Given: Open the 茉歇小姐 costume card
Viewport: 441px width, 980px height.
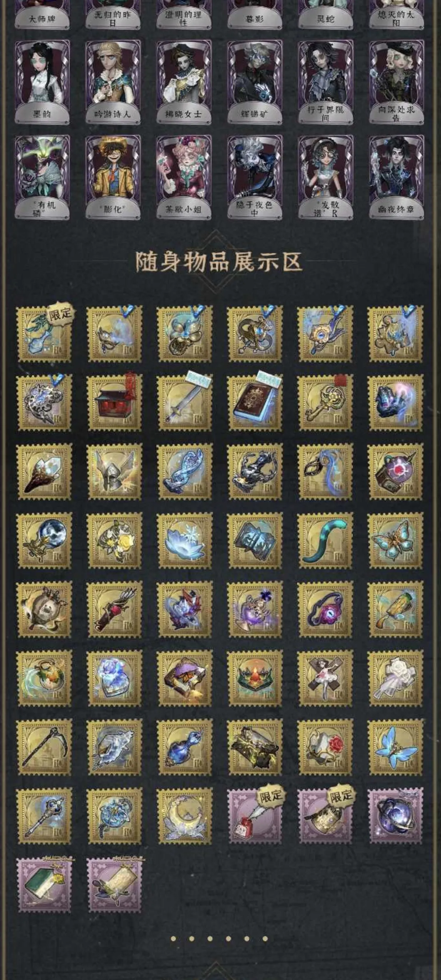Looking at the screenshot, I should 183,178.
